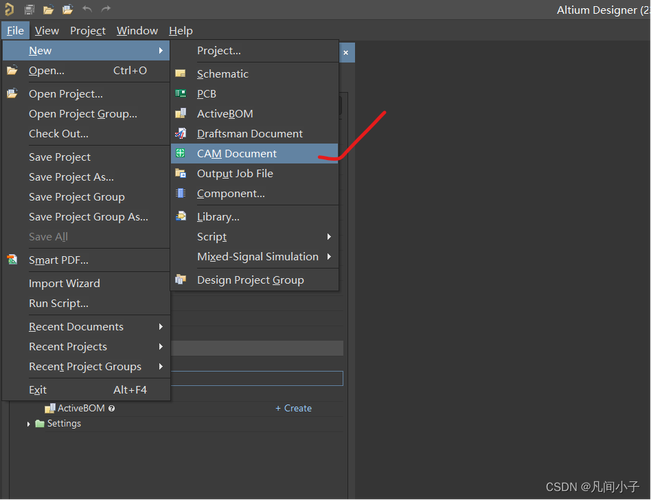Click the Undo arrow in toolbar
Image resolution: width=651 pixels, height=500 pixels.
pyautogui.click(x=87, y=9)
